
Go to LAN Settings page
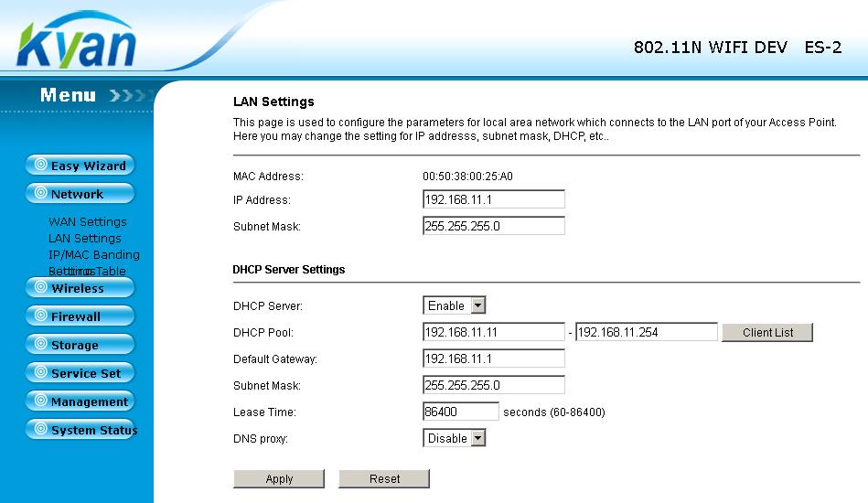(85, 239)
